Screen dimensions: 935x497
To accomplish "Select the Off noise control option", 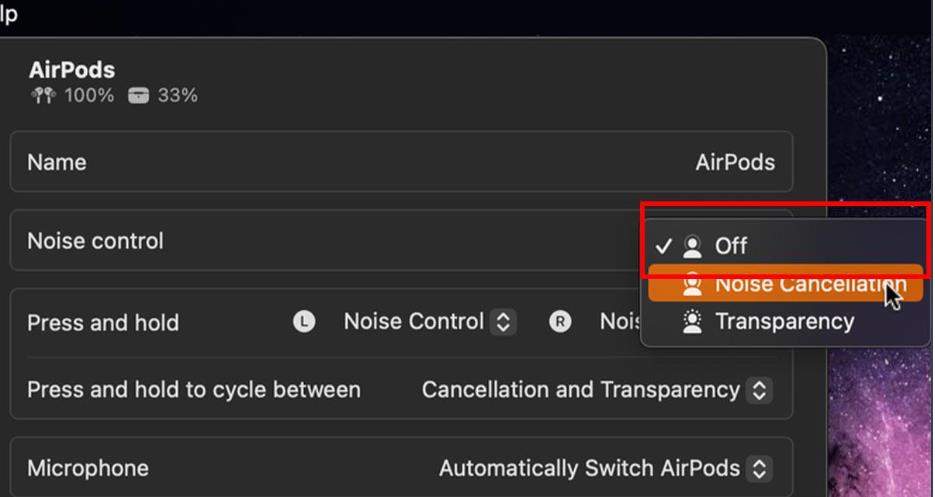I will pos(731,246).
